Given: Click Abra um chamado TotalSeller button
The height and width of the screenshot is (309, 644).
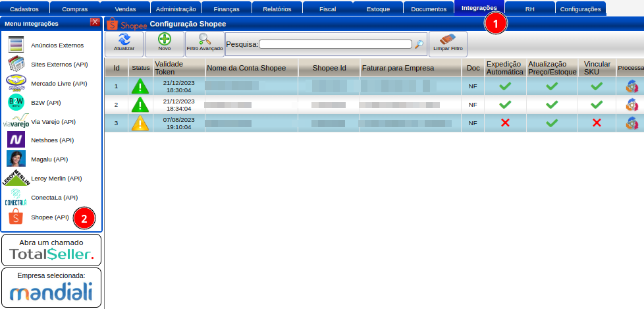Looking at the screenshot, I should 51,250.
